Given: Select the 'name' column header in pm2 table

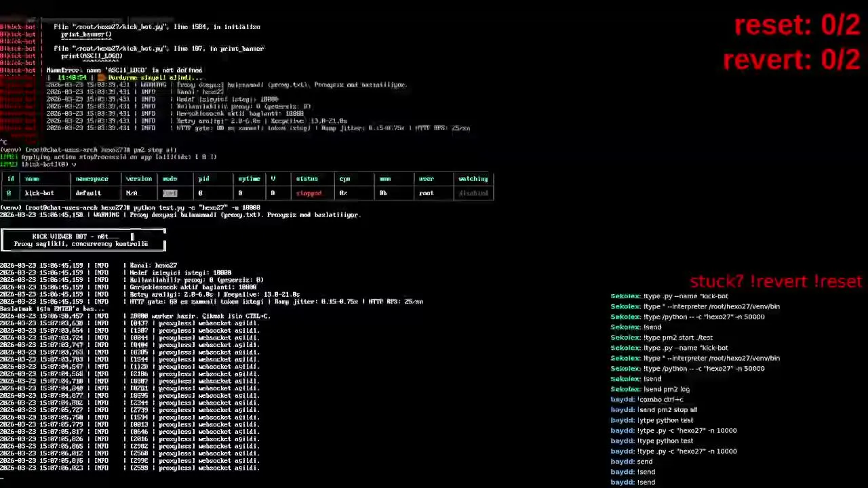Looking at the screenshot, I should pyautogui.click(x=32, y=179).
